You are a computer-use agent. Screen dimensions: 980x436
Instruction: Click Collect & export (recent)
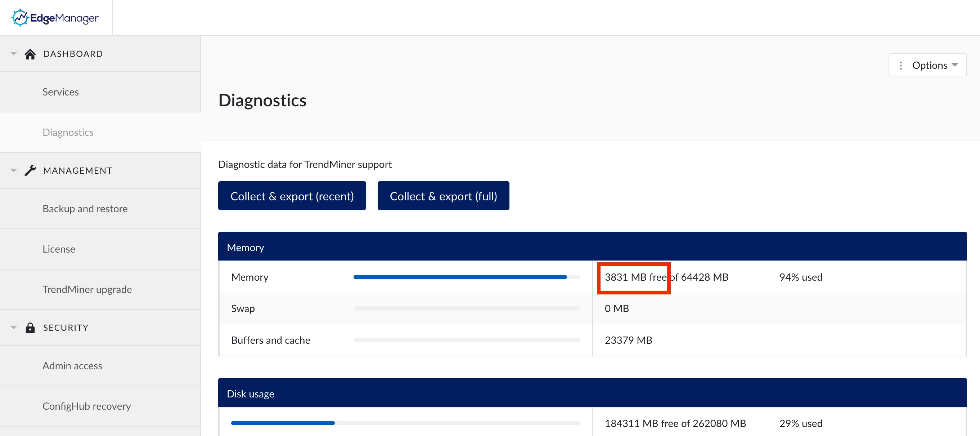click(x=292, y=196)
